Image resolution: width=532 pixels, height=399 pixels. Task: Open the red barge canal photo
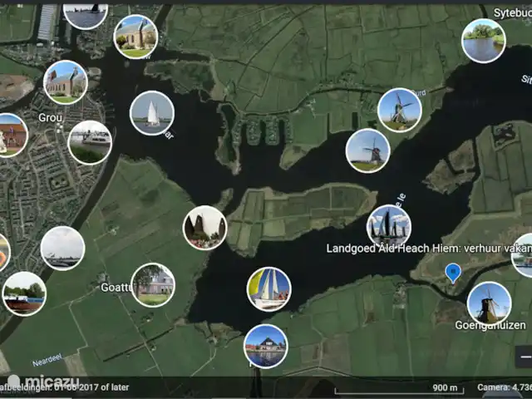pyautogui.click(x=23, y=293)
